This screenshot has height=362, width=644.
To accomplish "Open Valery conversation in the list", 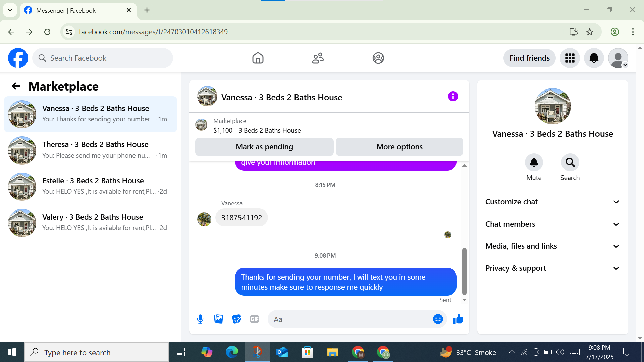I will point(91,223).
